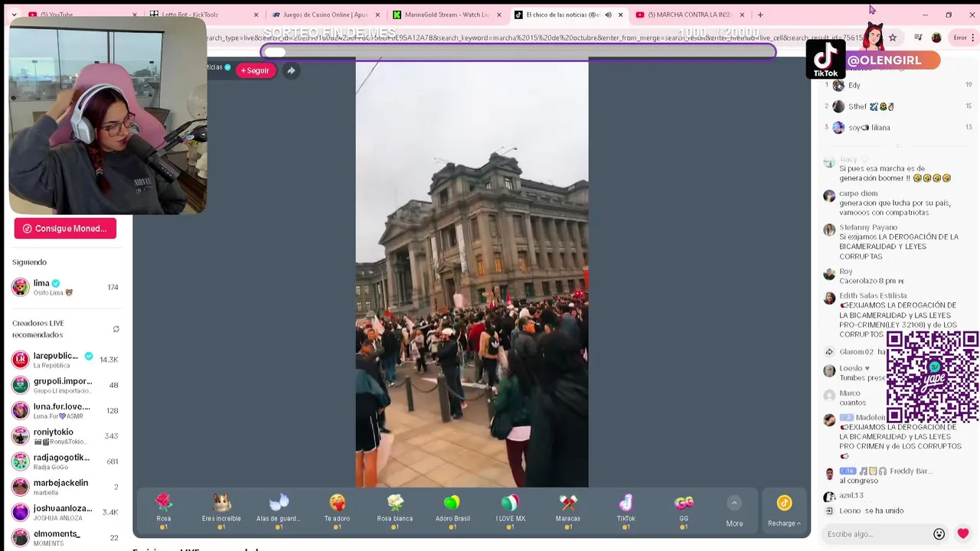Close the Juegos de Casino Online tab

coord(377,15)
